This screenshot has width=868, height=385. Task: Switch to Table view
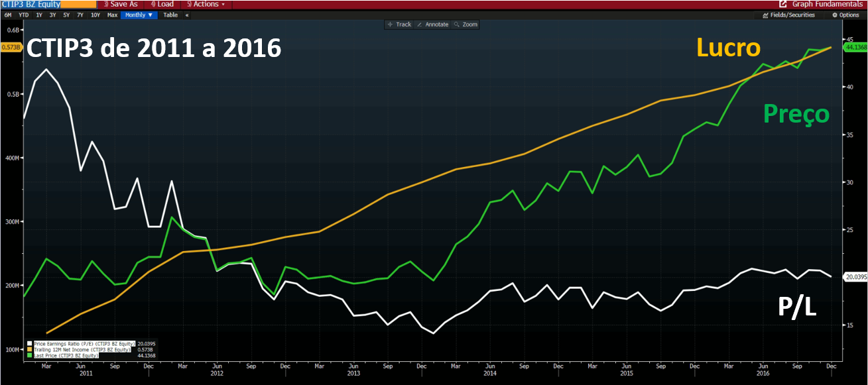point(170,15)
